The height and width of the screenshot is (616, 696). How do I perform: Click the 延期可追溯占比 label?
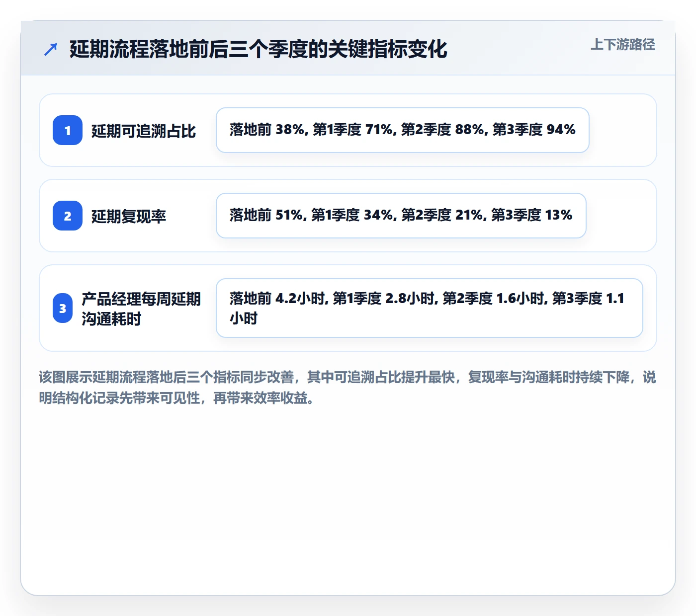pos(144,131)
